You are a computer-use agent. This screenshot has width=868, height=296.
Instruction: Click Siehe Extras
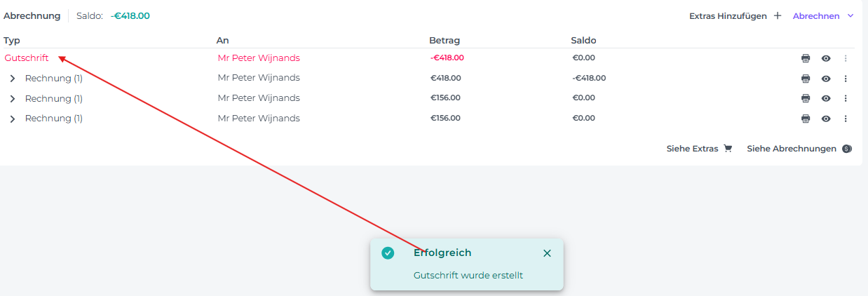coord(692,149)
